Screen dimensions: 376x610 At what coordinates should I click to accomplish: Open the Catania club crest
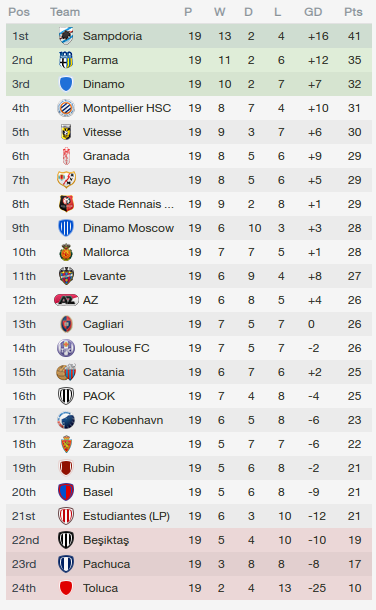click(x=66, y=372)
